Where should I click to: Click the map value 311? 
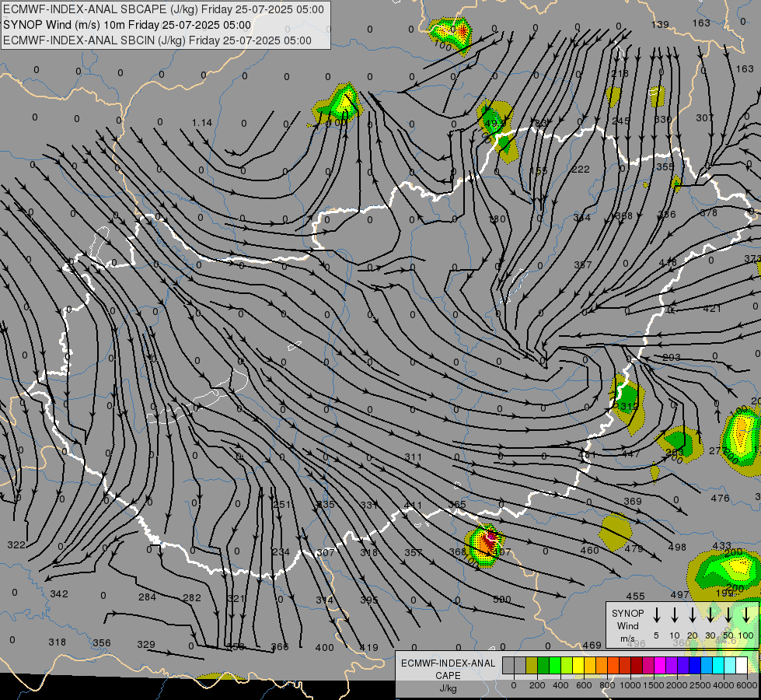point(413,457)
